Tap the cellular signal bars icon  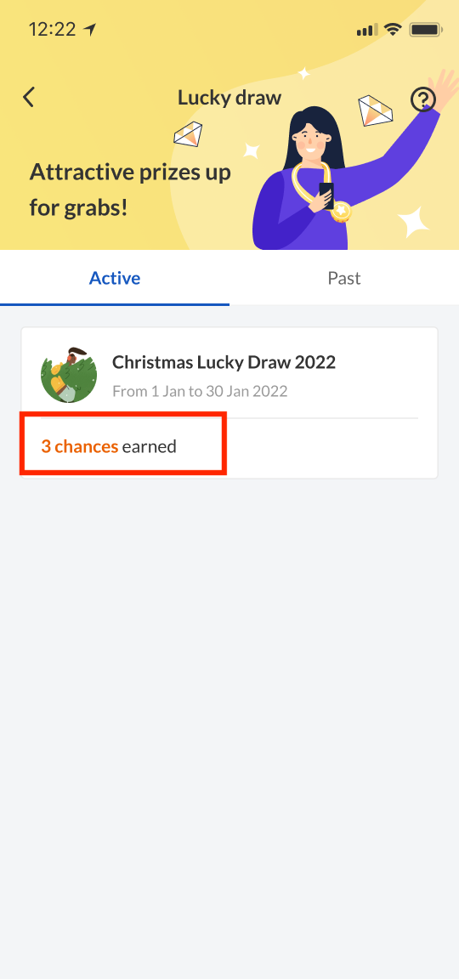coord(367,30)
